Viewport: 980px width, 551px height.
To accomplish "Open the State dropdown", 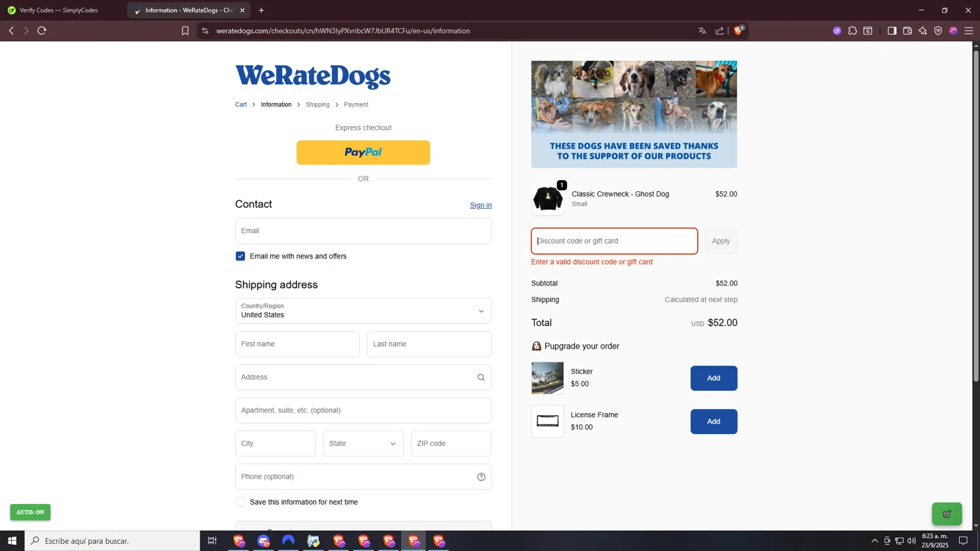I will click(x=363, y=443).
